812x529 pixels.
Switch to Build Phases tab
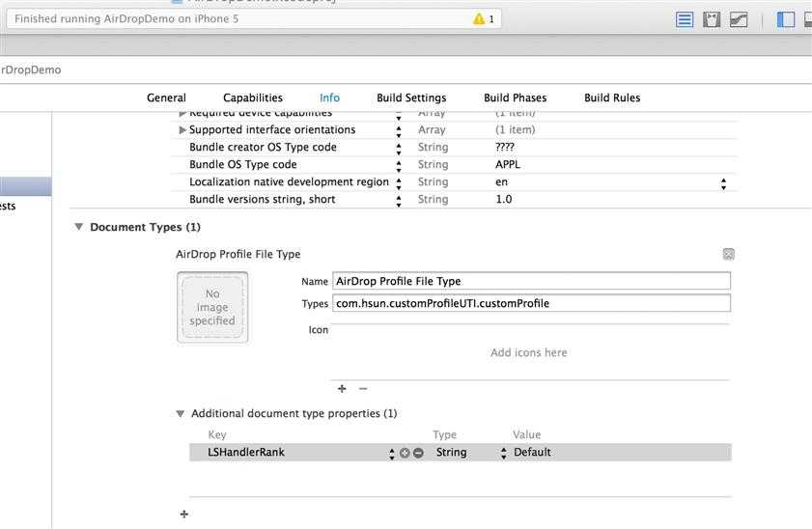516,97
